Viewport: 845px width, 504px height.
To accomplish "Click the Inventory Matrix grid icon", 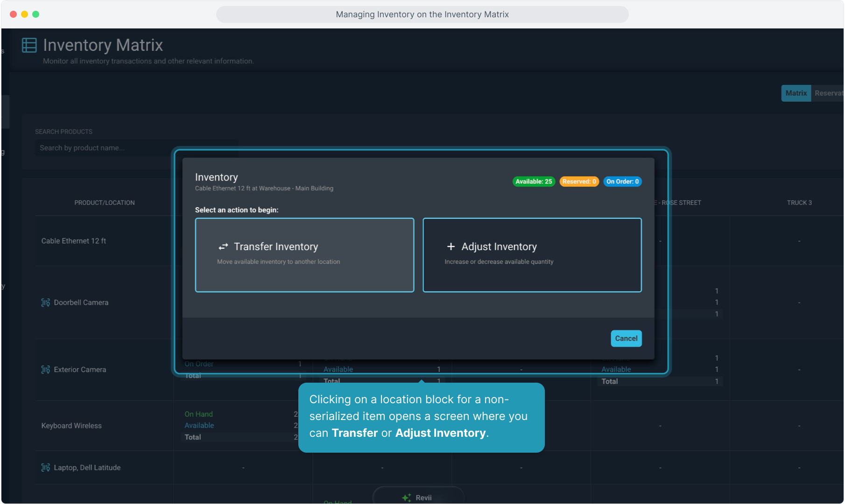I will [x=29, y=45].
